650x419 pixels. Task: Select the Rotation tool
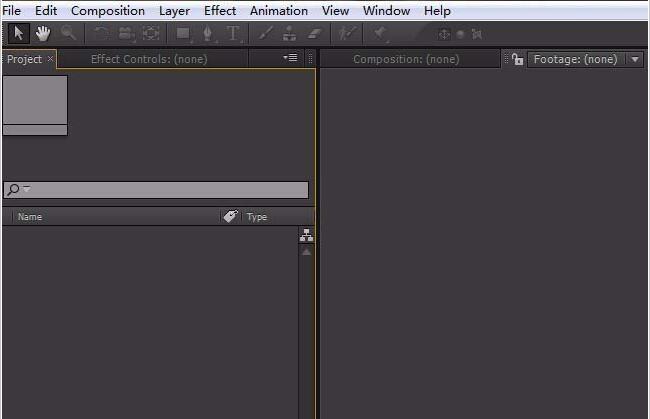(101, 34)
